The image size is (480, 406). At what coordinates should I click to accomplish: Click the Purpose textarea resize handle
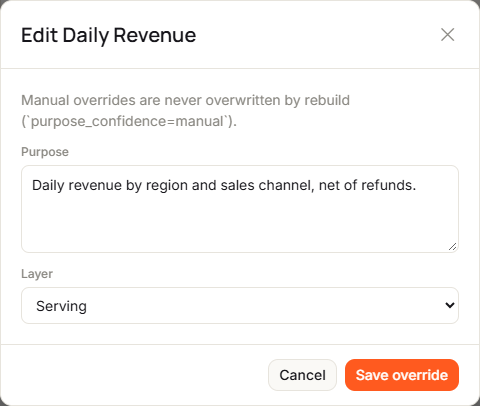(452, 247)
